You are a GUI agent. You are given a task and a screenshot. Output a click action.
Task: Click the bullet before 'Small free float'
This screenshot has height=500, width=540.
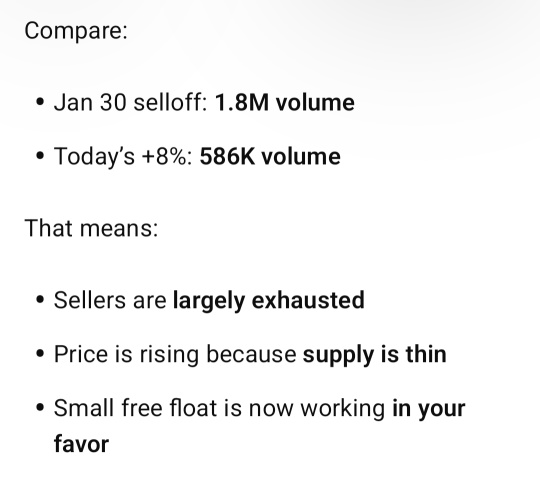pos(40,407)
